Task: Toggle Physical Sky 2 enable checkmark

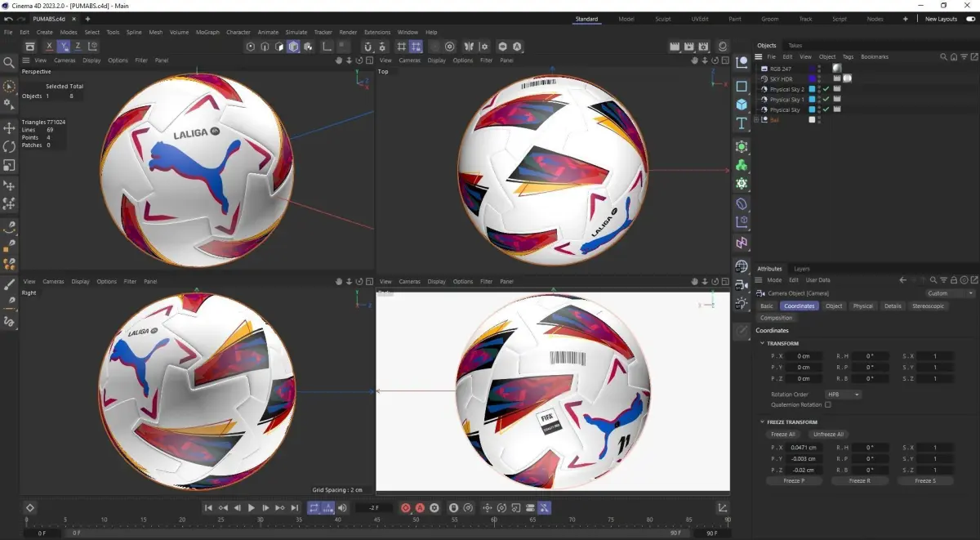Action: tap(826, 89)
